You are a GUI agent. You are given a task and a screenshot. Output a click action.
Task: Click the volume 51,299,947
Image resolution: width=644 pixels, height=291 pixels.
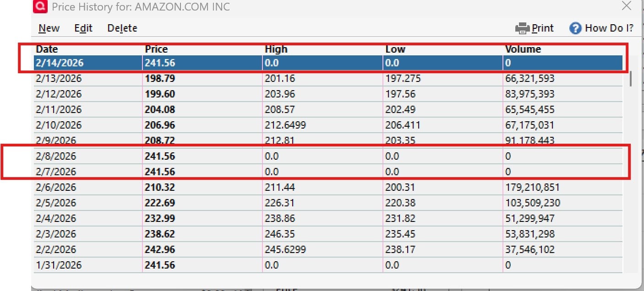pyautogui.click(x=530, y=219)
